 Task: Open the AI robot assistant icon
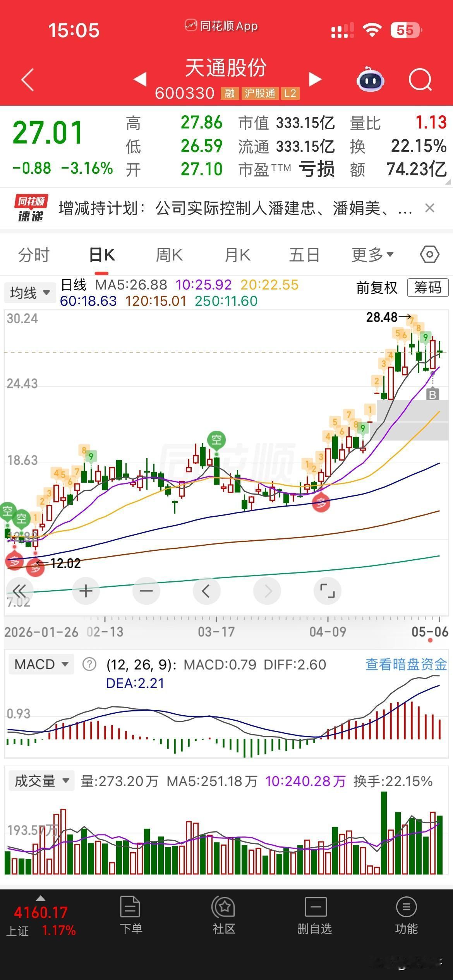click(x=371, y=79)
